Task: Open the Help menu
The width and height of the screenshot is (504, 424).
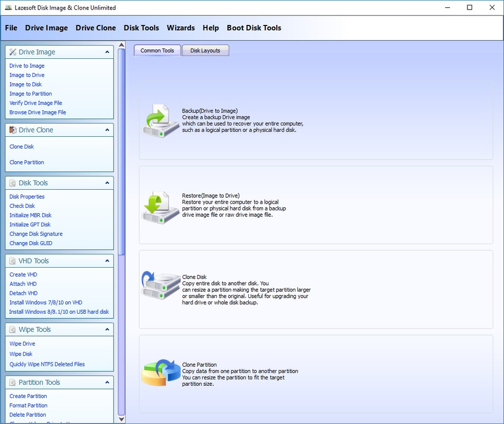Action: [211, 28]
